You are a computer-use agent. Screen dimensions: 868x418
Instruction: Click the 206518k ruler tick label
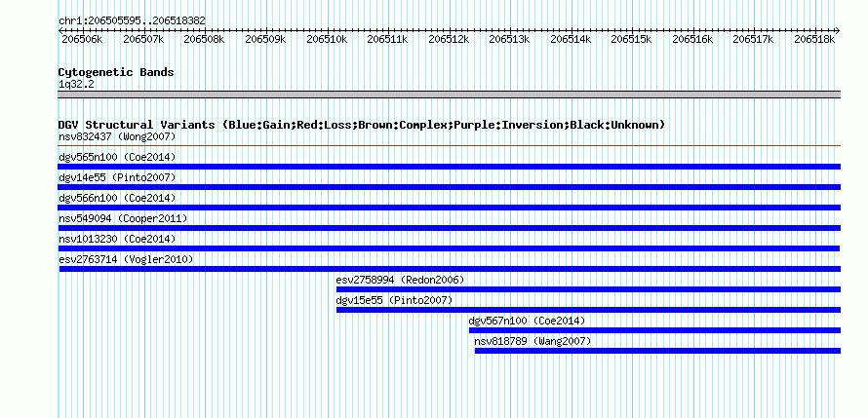814,39
